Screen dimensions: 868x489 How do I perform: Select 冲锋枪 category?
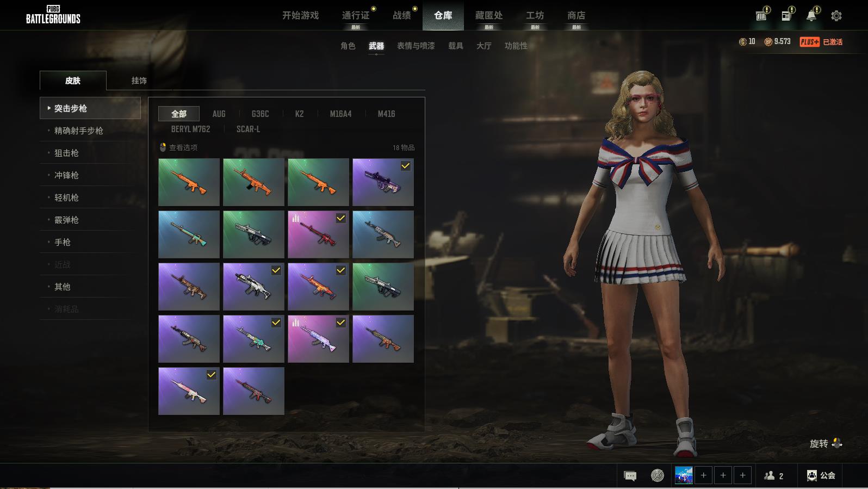point(90,175)
